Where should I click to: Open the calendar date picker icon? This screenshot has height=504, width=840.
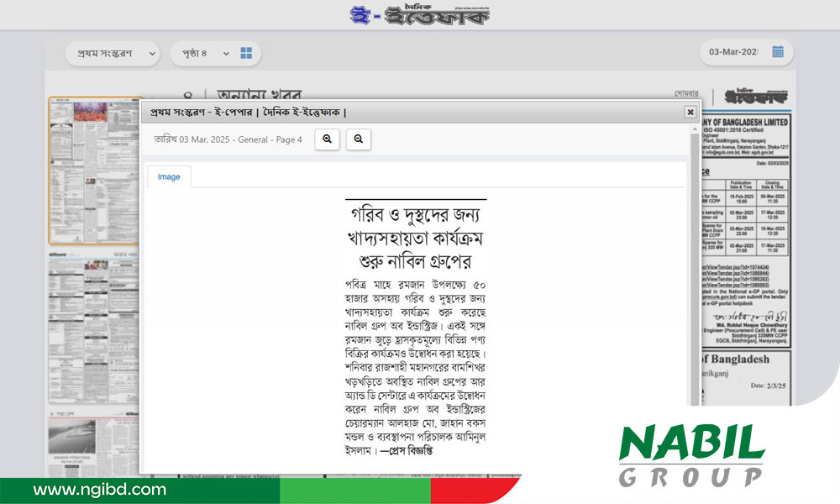[778, 52]
